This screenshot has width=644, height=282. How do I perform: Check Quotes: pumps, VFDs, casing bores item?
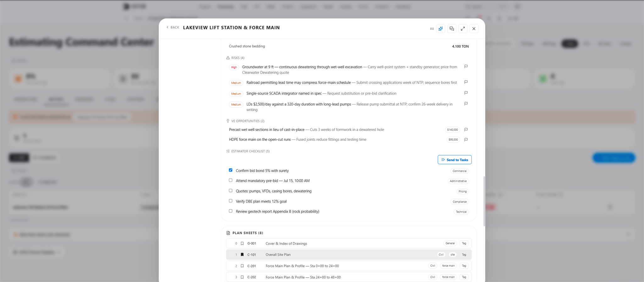point(230,190)
